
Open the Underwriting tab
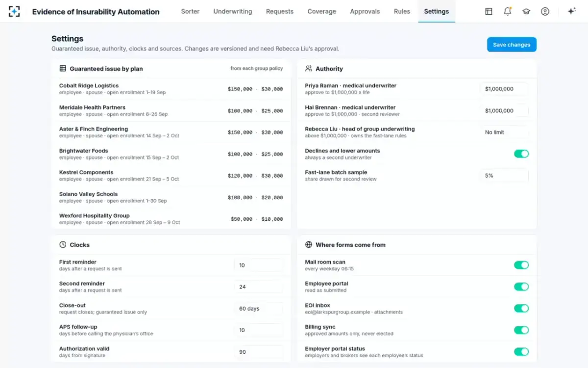coord(233,11)
